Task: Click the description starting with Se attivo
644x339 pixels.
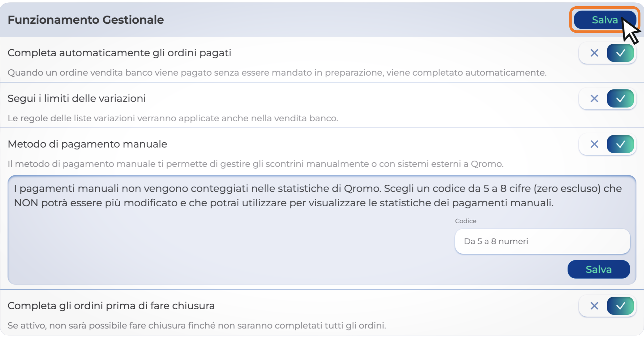Action: click(x=197, y=326)
